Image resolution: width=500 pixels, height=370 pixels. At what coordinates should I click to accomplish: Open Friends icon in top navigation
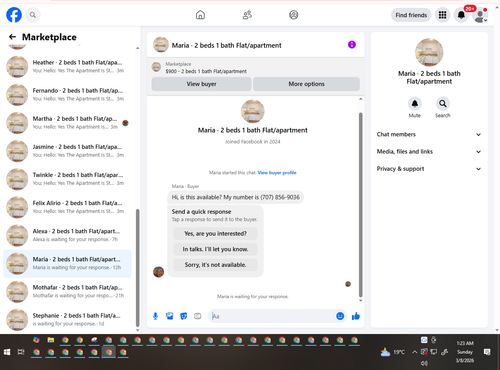click(x=247, y=15)
